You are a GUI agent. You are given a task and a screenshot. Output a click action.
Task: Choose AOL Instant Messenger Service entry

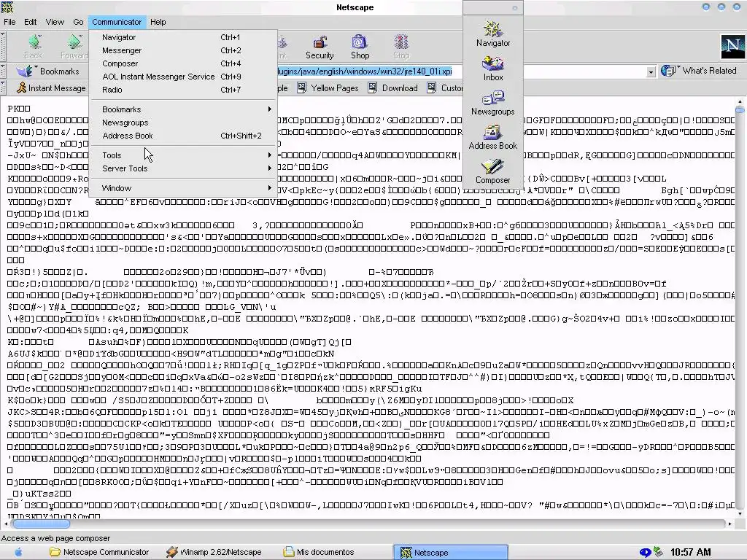[x=183, y=77]
